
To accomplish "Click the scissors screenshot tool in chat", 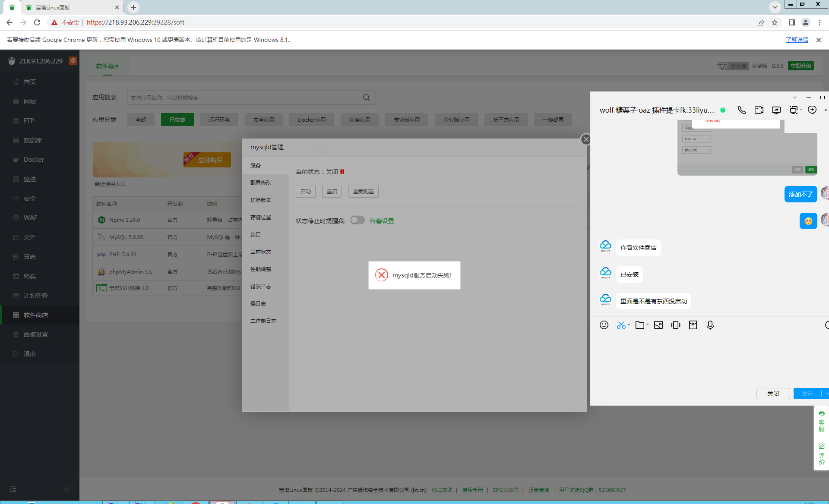I will tap(621, 325).
